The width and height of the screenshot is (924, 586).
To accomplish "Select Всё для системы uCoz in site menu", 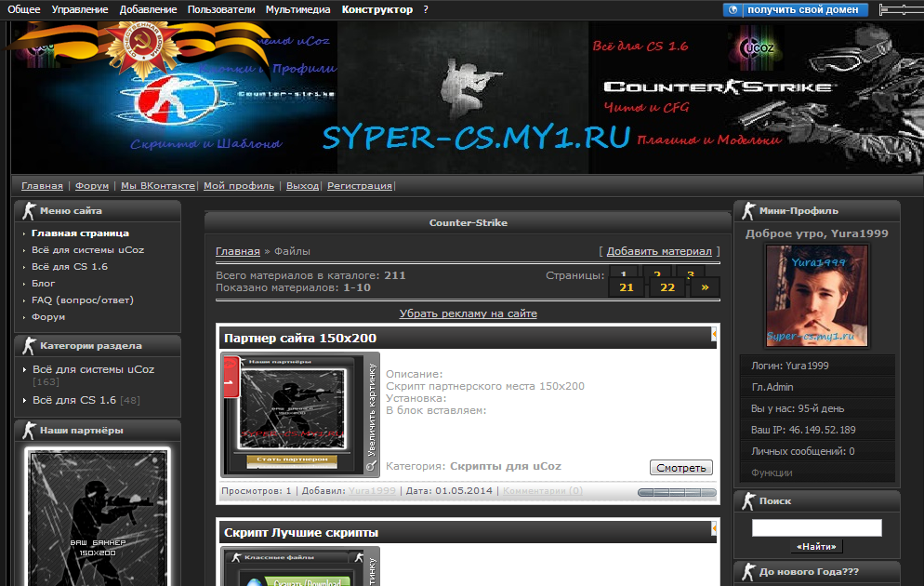I will [87, 250].
